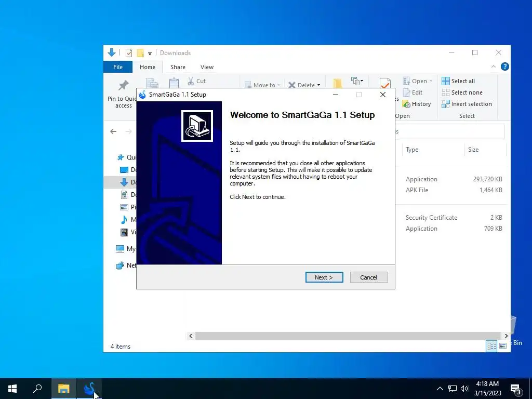Click the taskbar clock and date
The height and width of the screenshot is (399, 532).
pos(487,389)
